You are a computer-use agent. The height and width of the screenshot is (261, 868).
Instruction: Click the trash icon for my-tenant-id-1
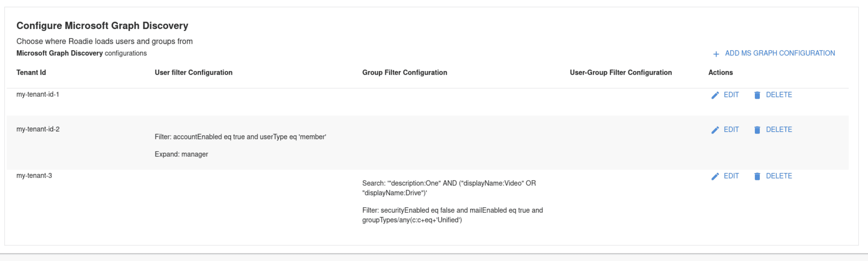757,95
